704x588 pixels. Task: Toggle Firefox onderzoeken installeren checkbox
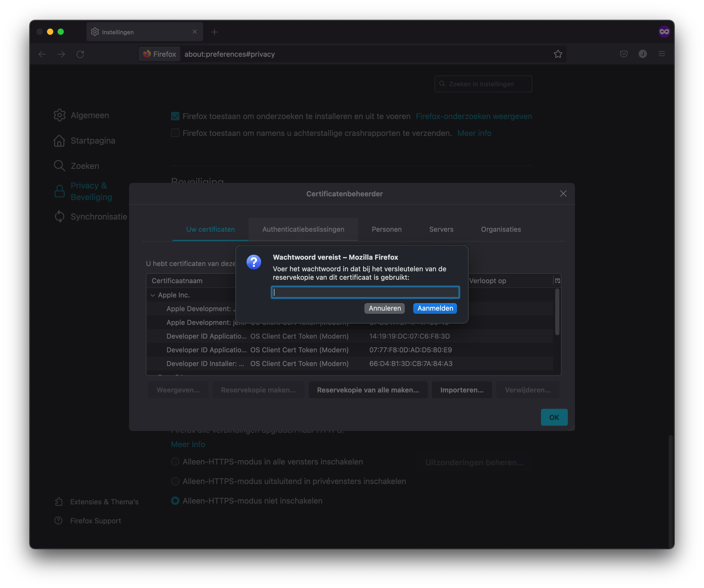[x=175, y=116]
